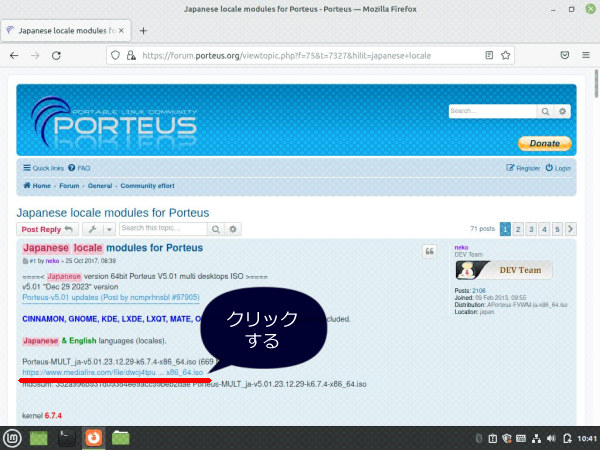Click the browser forward arrow
Viewport: 600px width, 450px height.
(35, 55)
